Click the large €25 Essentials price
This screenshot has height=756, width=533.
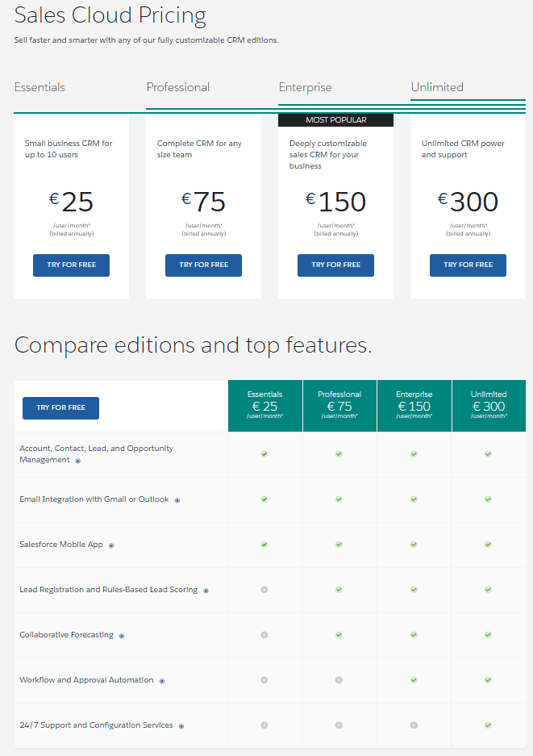(x=71, y=202)
